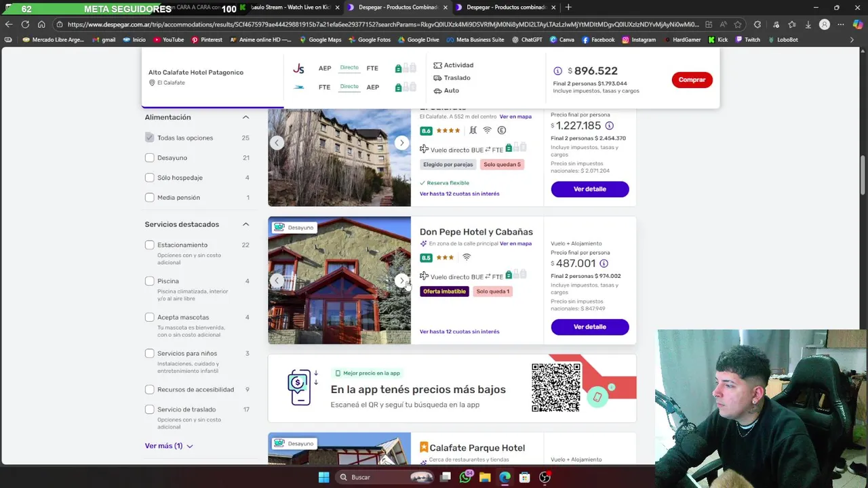The width and height of the screenshot is (868, 488).
Task: Click the airplane icon on Don Pepe direct flight
Action: coord(424,276)
